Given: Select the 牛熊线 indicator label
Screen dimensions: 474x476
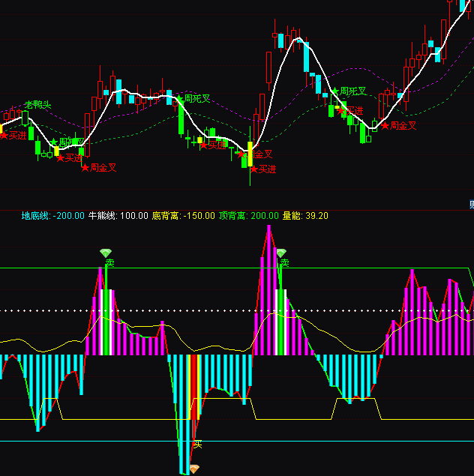Looking at the screenshot, I should pos(103,216).
